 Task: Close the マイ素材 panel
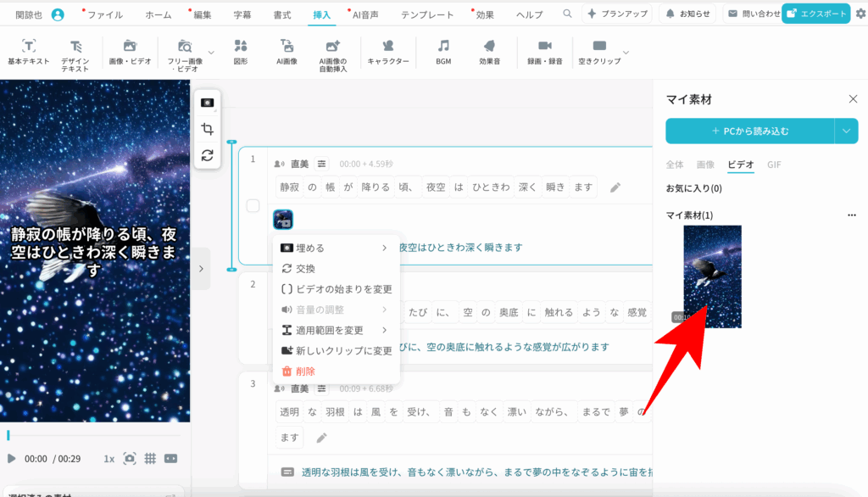click(853, 99)
